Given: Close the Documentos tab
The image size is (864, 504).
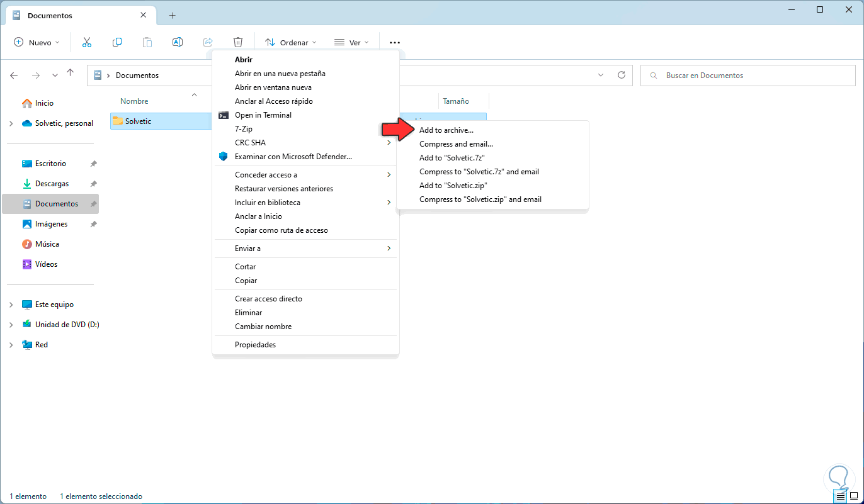Looking at the screenshot, I should pos(144,15).
